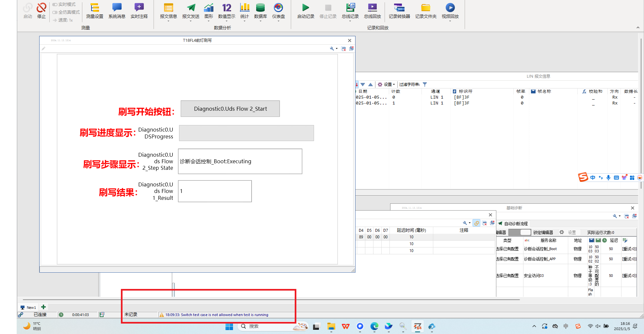Expand the 数据库 dropdown arrow

tap(260, 21)
